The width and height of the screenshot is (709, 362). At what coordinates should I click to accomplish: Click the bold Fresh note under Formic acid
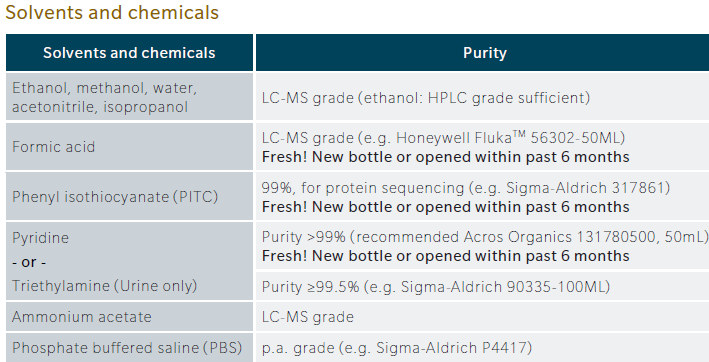(x=445, y=157)
